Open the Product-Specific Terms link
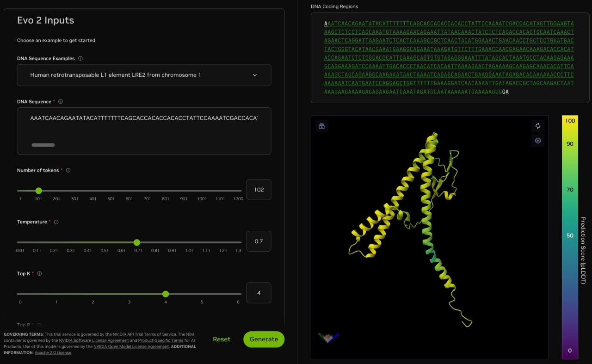The height and width of the screenshot is (364, 592). tap(160, 340)
